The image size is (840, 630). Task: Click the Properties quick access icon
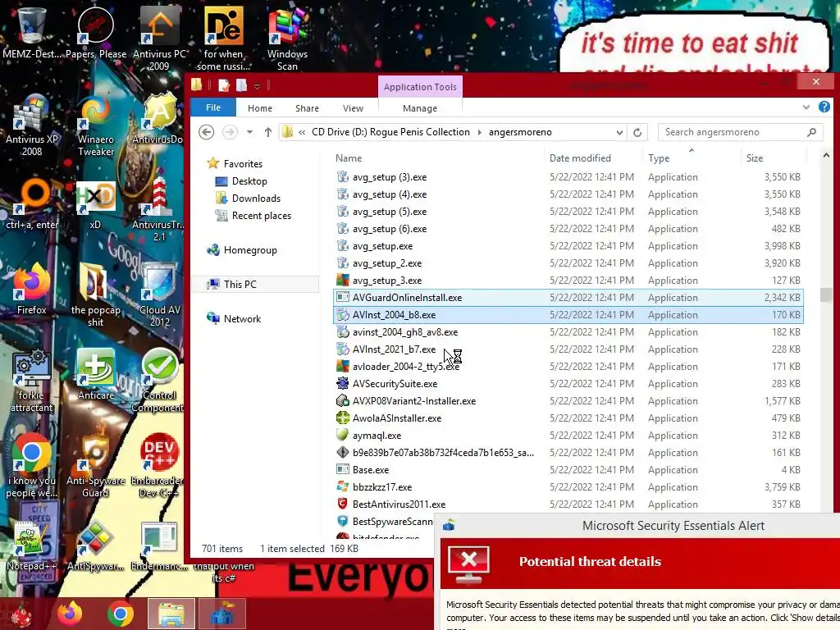(223, 85)
